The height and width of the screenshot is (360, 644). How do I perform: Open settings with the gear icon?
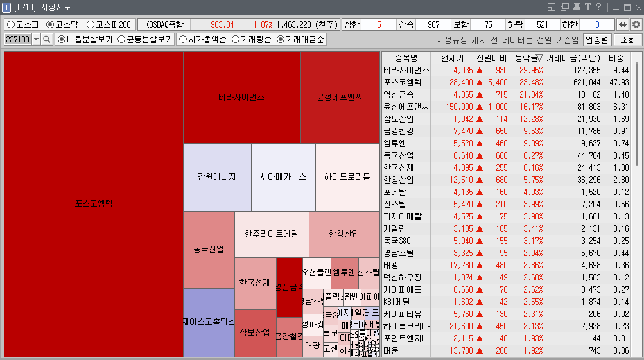coord(636,24)
